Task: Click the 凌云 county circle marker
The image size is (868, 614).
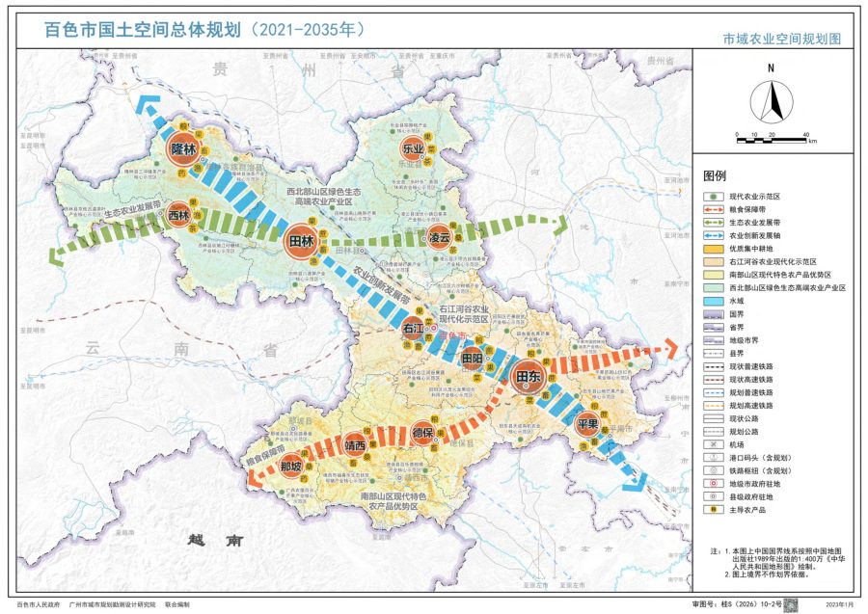Action: point(439,237)
